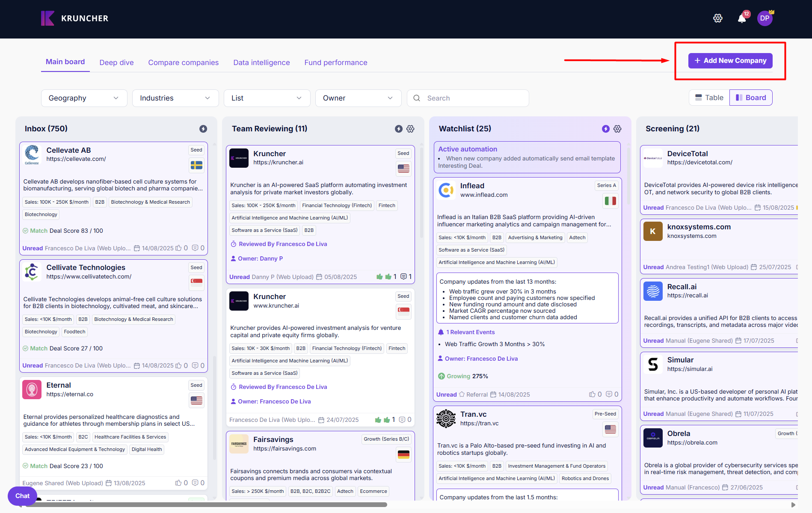Click the horizontal scrollbar at the bottom

pyautogui.click(x=206, y=505)
